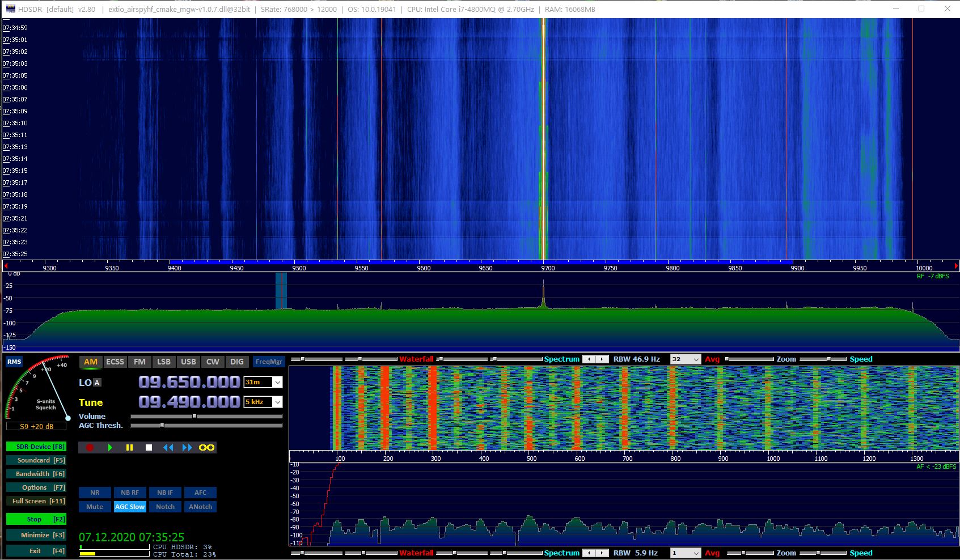The image size is (960, 560).
Task: Click the green play icon
Action: pos(110,447)
